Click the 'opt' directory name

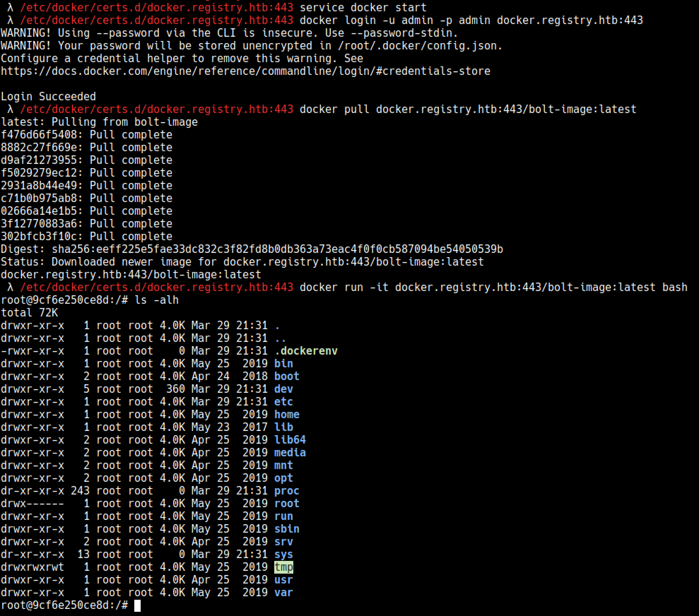[284, 478]
